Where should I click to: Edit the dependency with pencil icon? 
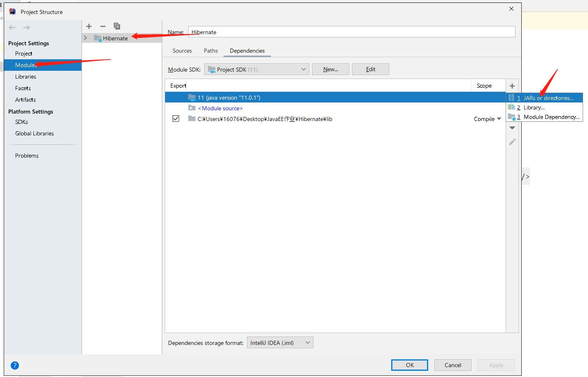[x=512, y=142]
